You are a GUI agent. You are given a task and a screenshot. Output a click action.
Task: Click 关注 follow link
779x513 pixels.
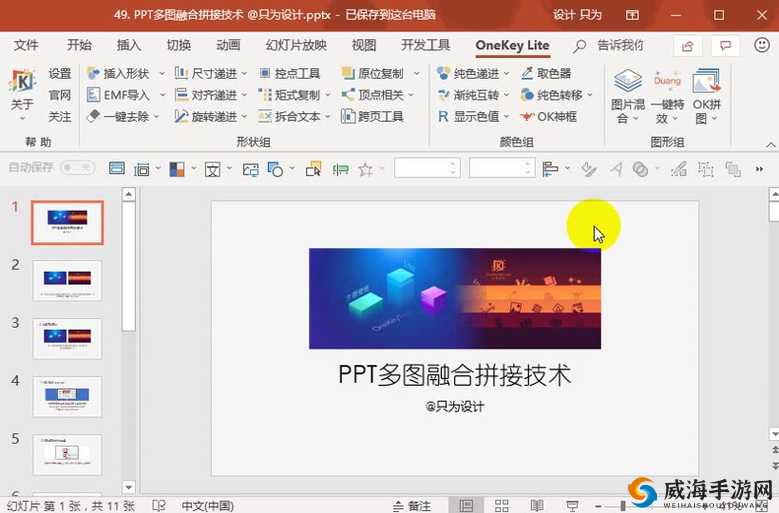60,117
